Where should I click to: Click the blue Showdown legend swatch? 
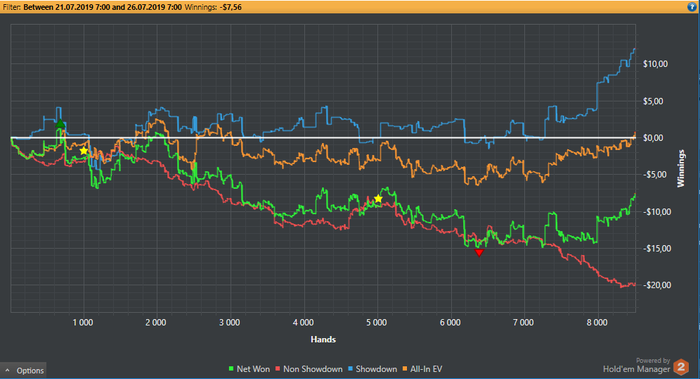click(350, 369)
